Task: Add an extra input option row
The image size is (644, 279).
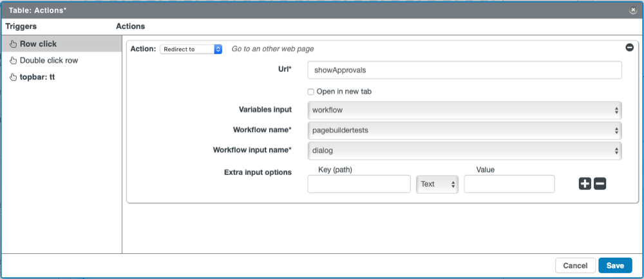Action: 585,184
